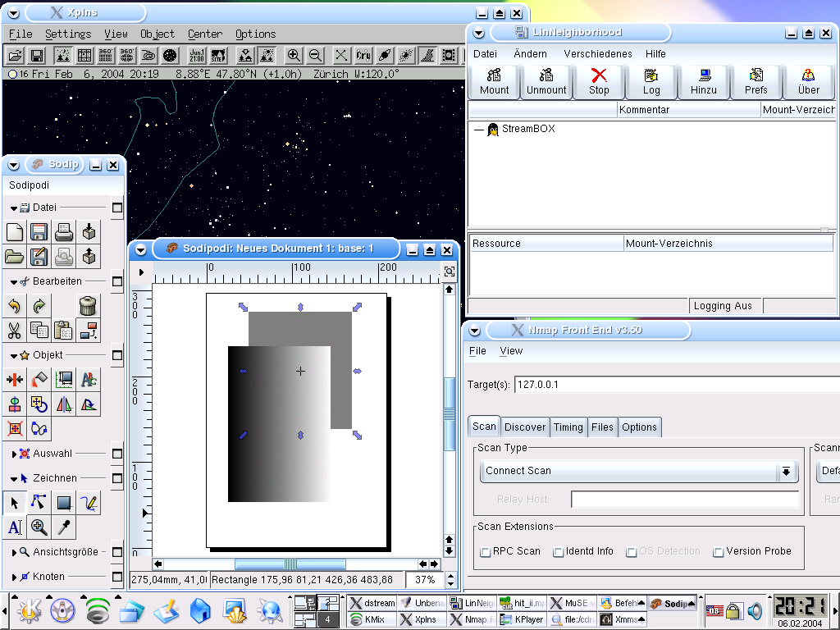Click the open folder icon in Sodipodi
The width and height of the screenshot is (840, 630).
point(15,257)
